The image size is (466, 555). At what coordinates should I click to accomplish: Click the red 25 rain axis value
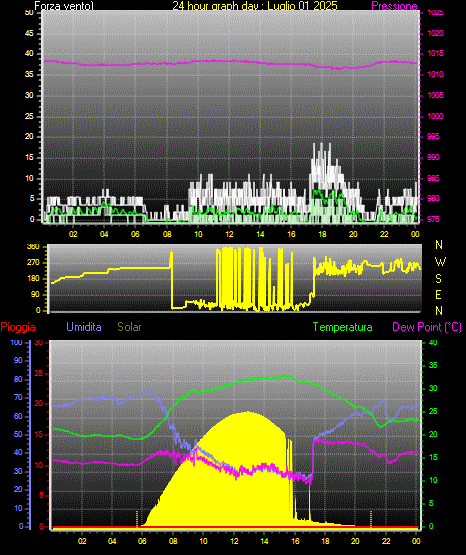click(39, 373)
